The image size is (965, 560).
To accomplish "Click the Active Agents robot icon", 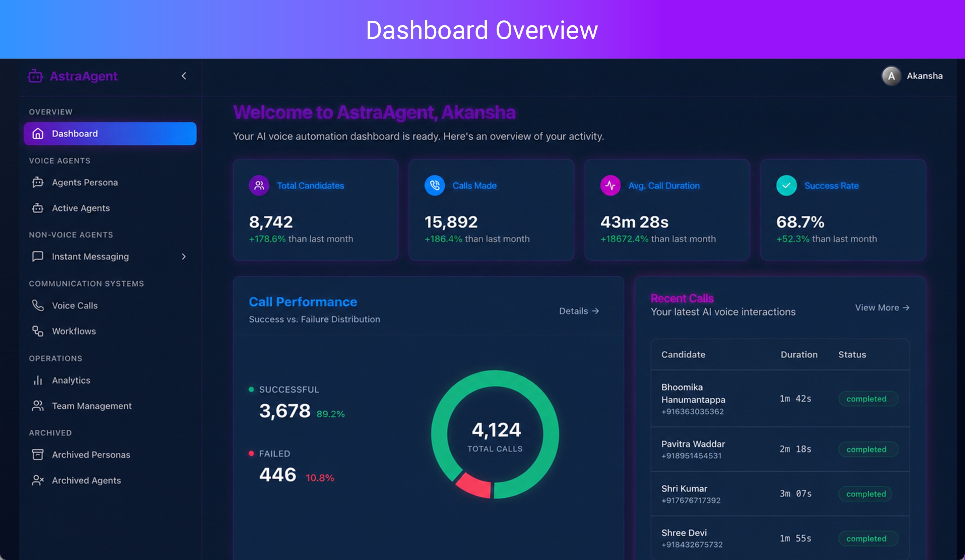I will pyautogui.click(x=38, y=208).
